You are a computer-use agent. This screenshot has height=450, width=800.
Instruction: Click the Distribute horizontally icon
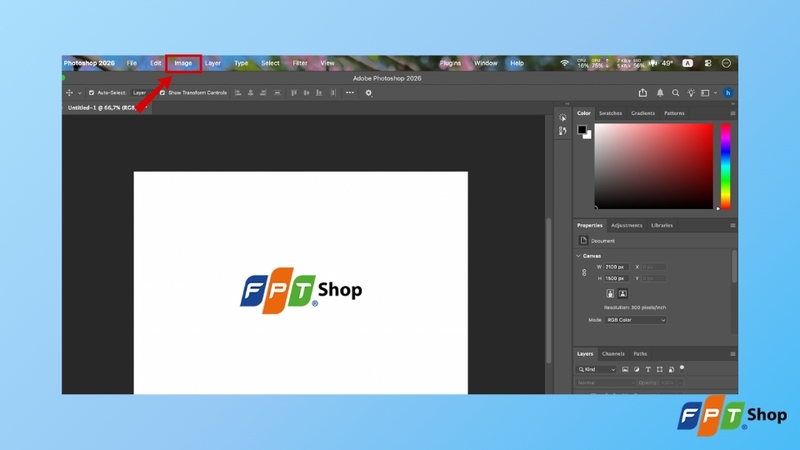pos(333,93)
